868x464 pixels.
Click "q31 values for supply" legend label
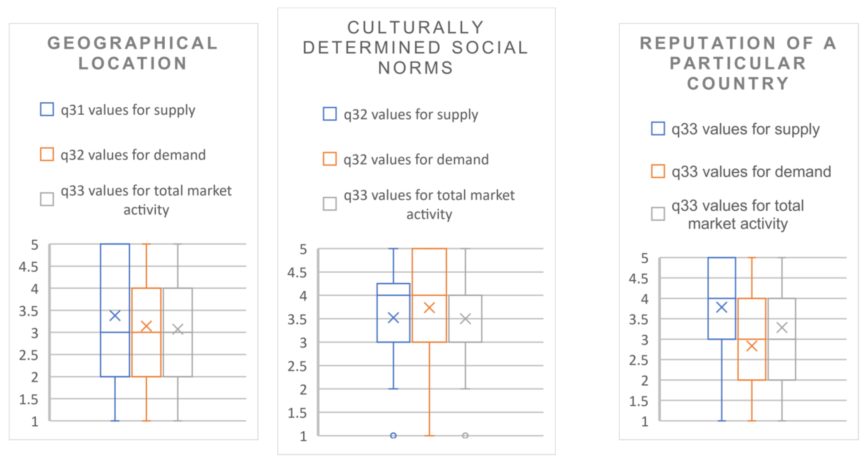point(128,110)
